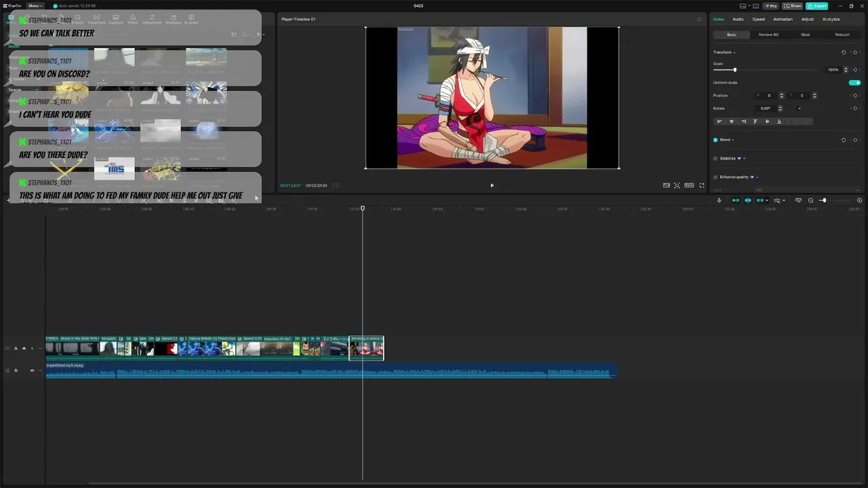Open the Mask sub-tab
868x488 pixels.
[x=806, y=35]
